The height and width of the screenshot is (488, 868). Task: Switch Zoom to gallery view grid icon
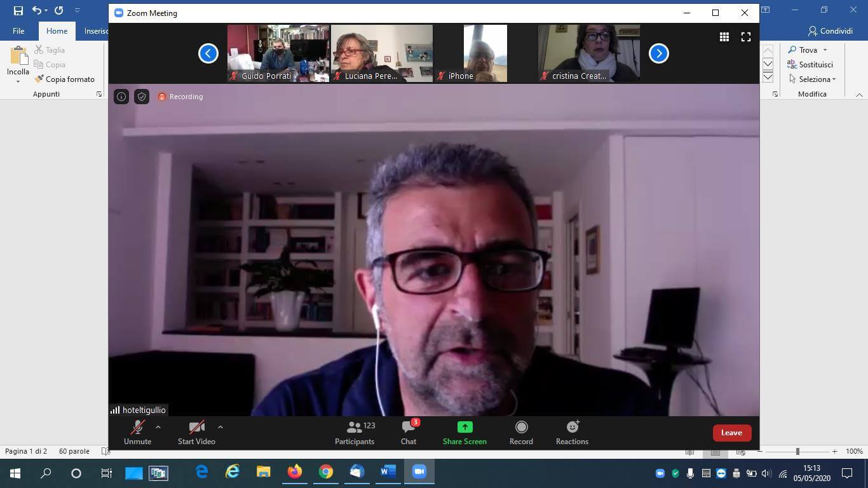724,37
